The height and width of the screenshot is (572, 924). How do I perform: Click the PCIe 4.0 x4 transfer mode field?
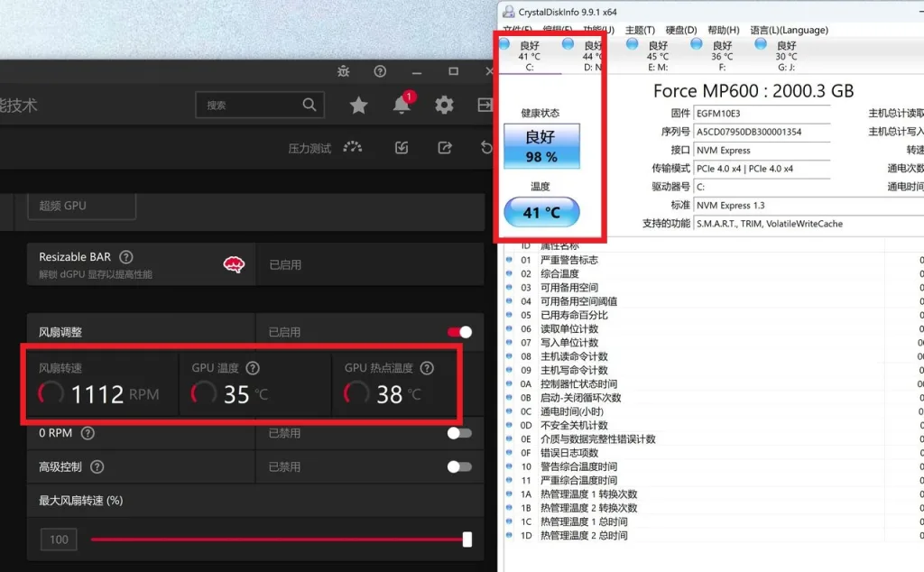[x=762, y=169]
